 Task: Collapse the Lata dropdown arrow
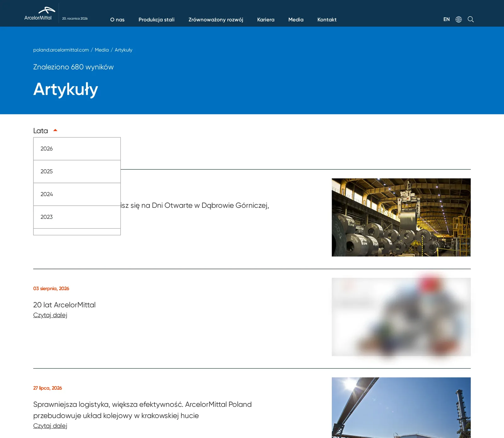[x=55, y=130]
